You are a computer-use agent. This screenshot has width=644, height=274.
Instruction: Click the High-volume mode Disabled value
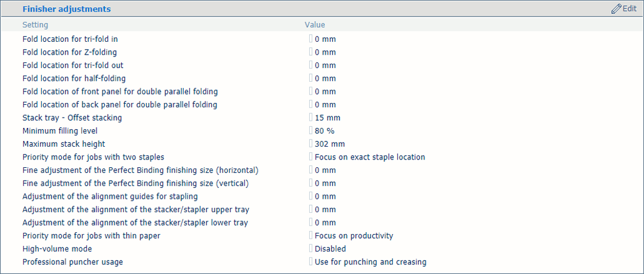coord(330,249)
